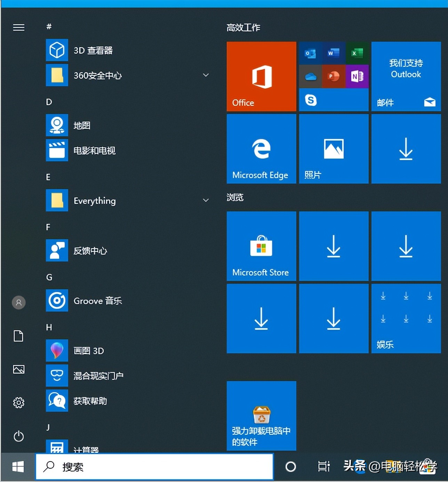
Task: Click the pending download tile beside 照片
Action: [x=406, y=149]
